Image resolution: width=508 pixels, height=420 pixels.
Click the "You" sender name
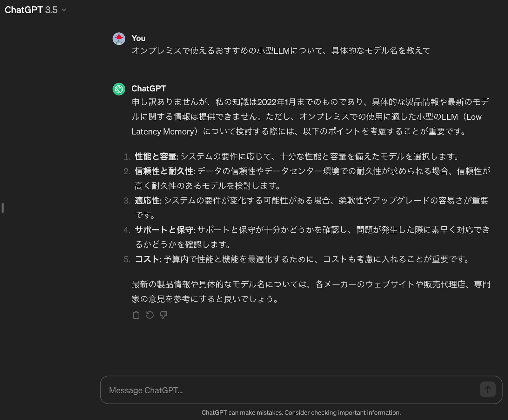point(138,38)
